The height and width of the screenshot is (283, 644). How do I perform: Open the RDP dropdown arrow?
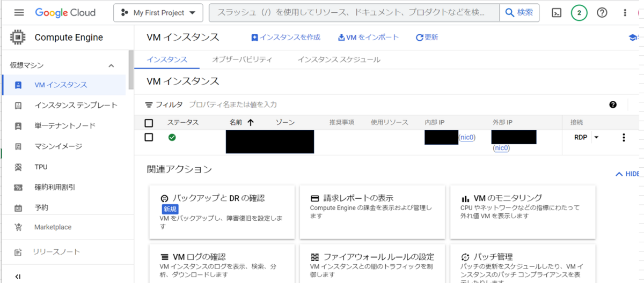point(596,137)
